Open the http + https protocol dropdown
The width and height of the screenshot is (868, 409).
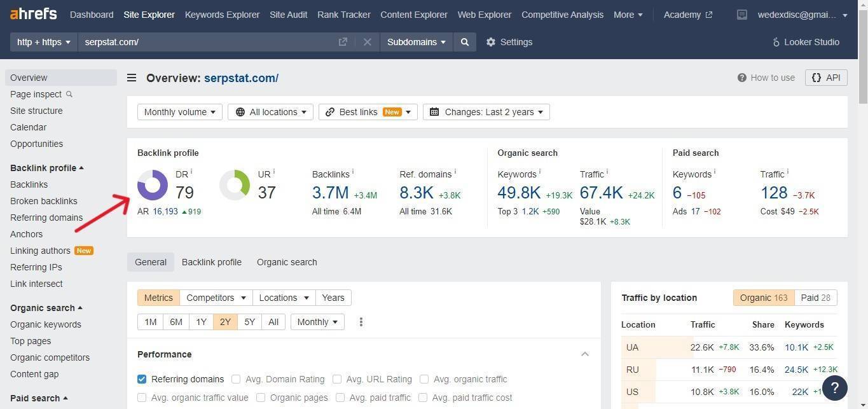point(43,42)
